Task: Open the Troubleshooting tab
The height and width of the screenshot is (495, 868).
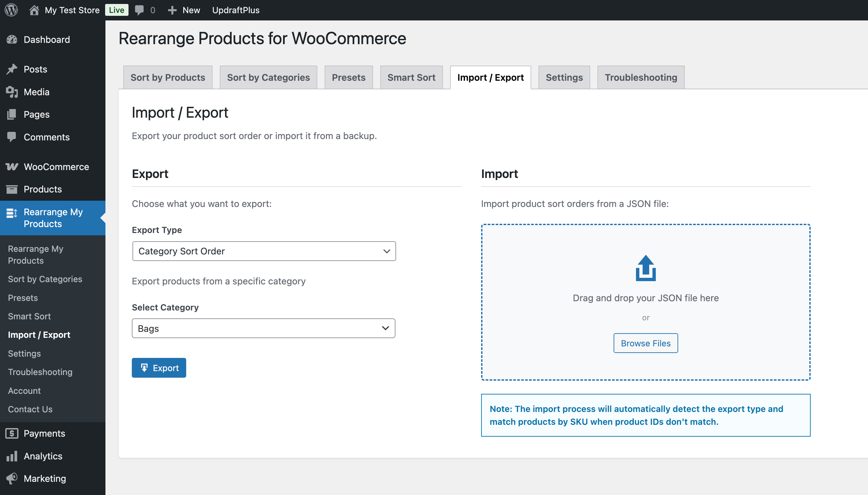Action: pyautogui.click(x=640, y=77)
